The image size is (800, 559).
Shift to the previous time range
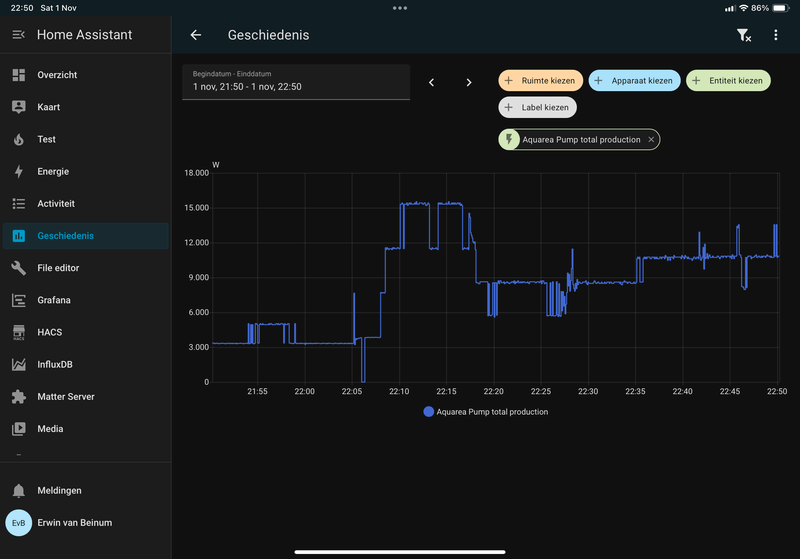point(431,83)
